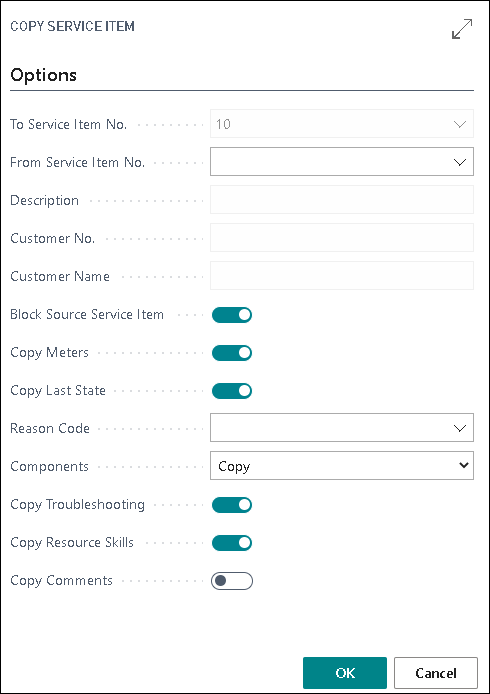This screenshot has height=694, width=490.
Task: Click the Customer Name field
Action: pyautogui.click(x=342, y=276)
